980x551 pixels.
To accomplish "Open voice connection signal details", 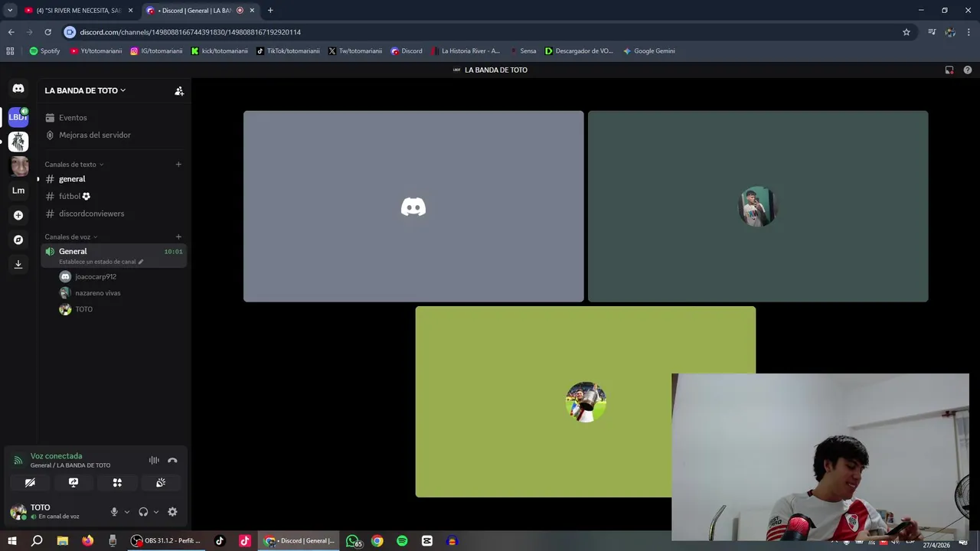I will coord(18,461).
